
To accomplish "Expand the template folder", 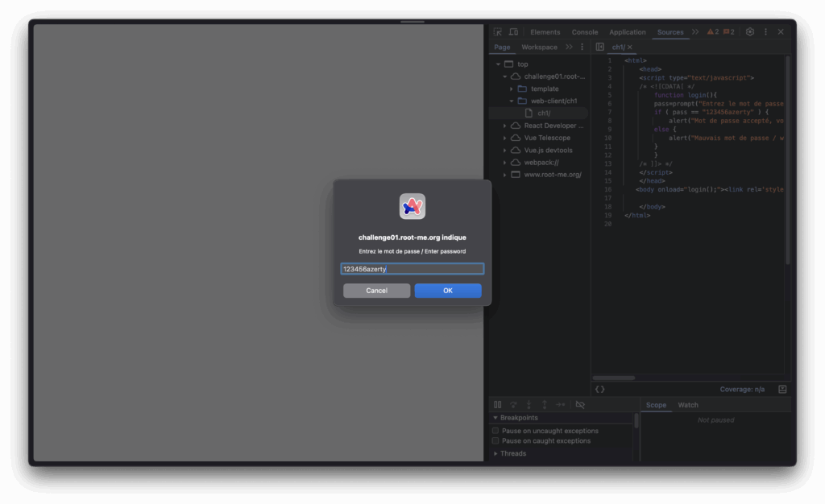I will click(512, 89).
